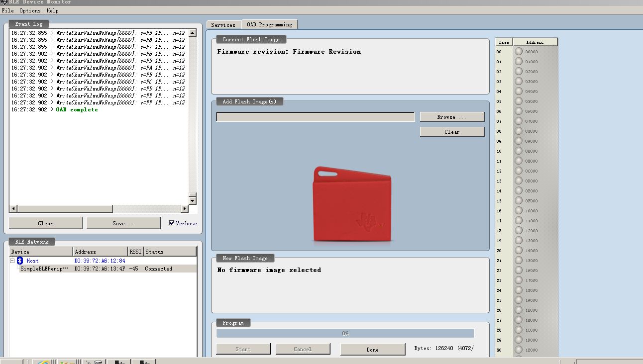
Task: Open the Options menu
Action: click(30, 10)
